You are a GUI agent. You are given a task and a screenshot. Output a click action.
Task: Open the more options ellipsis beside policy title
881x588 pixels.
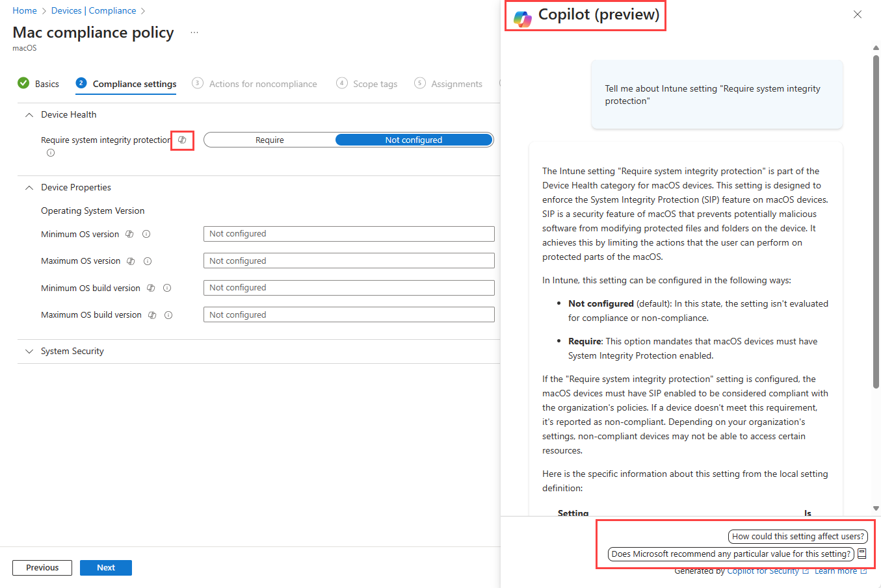(194, 32)
